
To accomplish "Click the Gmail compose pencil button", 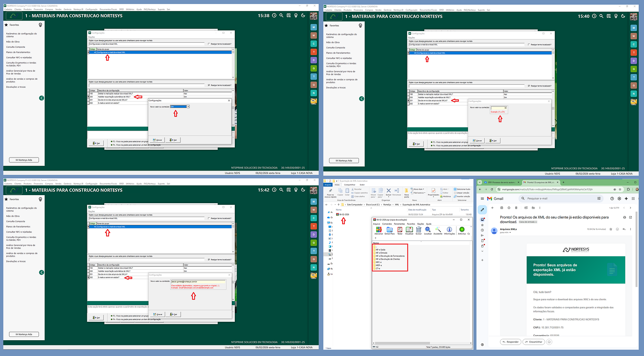I will [x=482, y=210].
